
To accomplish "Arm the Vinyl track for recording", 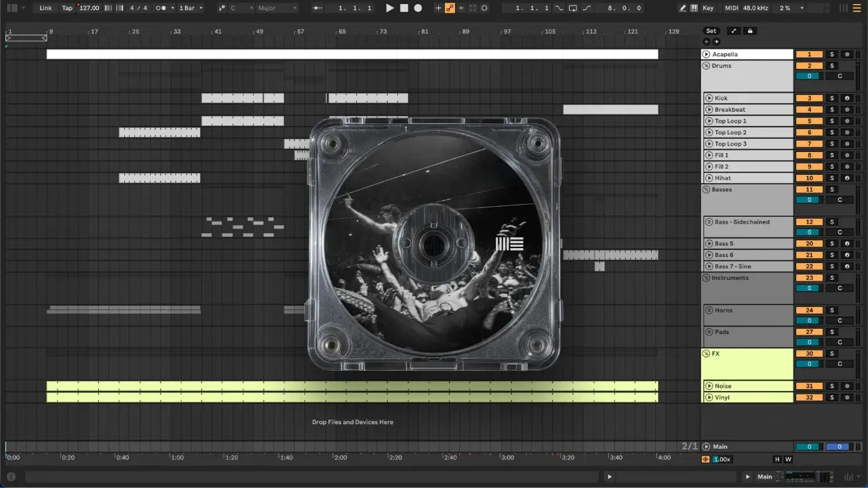I will [846, 398].
